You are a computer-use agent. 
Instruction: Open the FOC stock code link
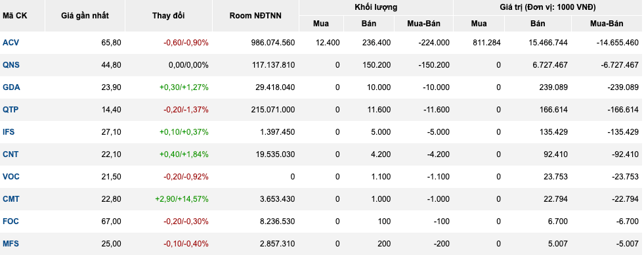coord(11,221)
